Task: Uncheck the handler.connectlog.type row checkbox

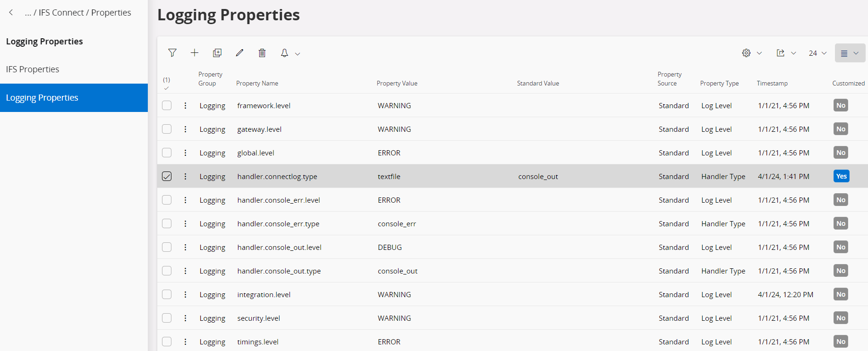Action: pyautogui.click(x=167, y=176)
